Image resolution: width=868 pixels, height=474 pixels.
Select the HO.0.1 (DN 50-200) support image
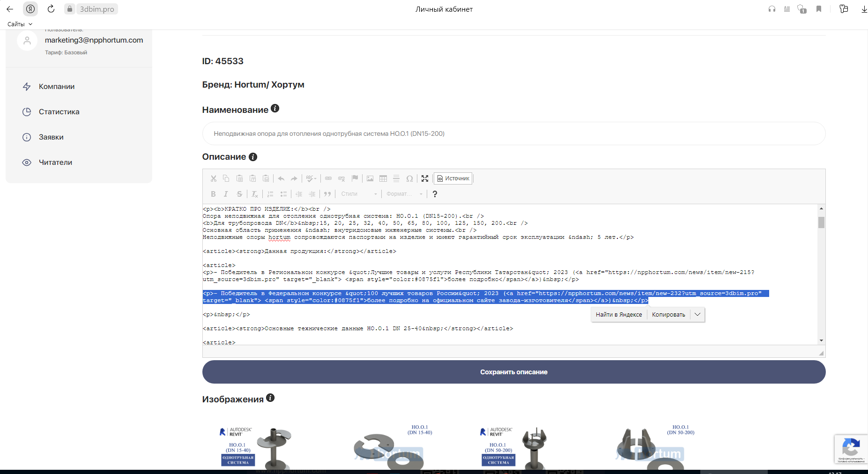tap(655, 447)
